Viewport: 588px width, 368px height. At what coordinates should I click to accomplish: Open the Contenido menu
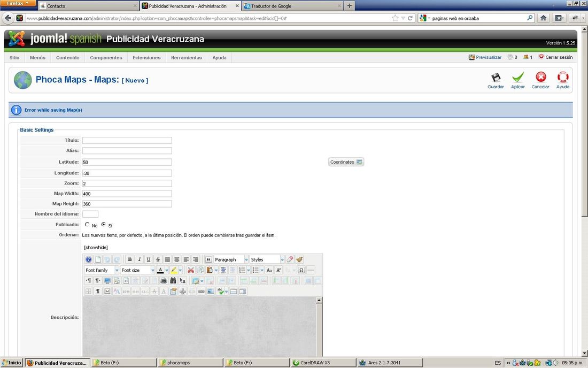[x=68, y=57]
